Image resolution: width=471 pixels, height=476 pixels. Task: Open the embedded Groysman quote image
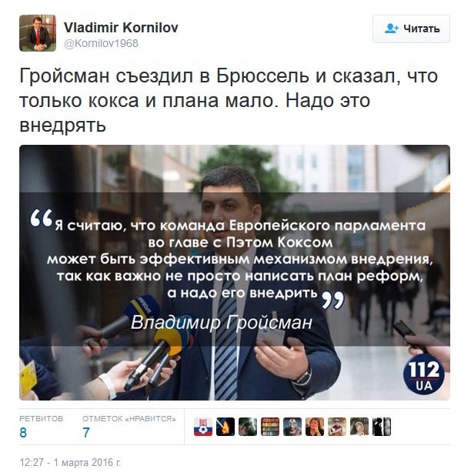(x=235, y=273)
